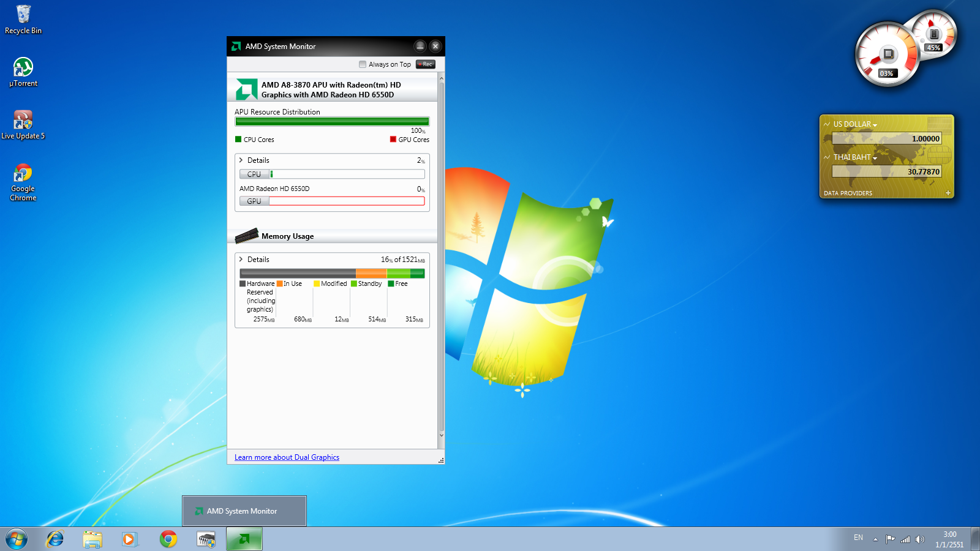Click the orange In Use legend square
980x551 pixels.
click(x=279, y=283)
